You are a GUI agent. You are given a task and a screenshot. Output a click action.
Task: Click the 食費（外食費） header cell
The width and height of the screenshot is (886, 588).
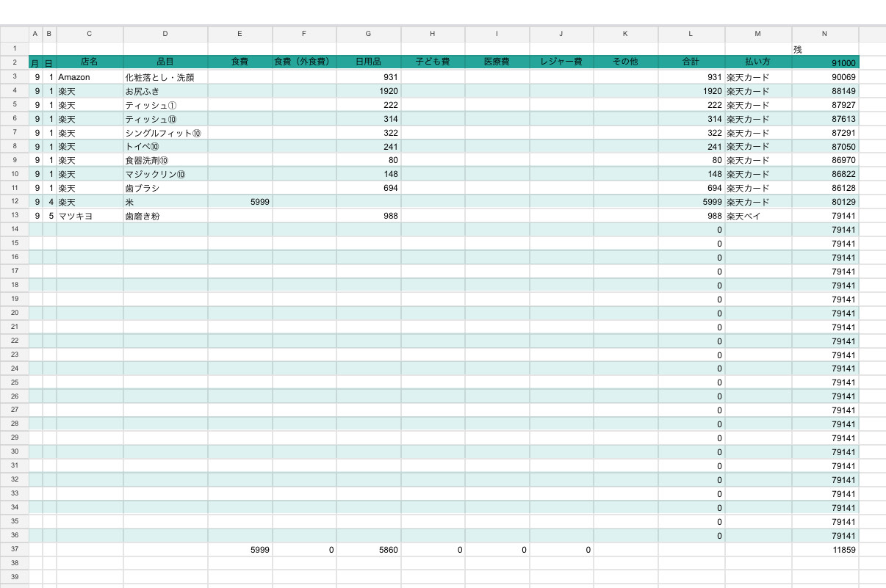coord(304,62)
